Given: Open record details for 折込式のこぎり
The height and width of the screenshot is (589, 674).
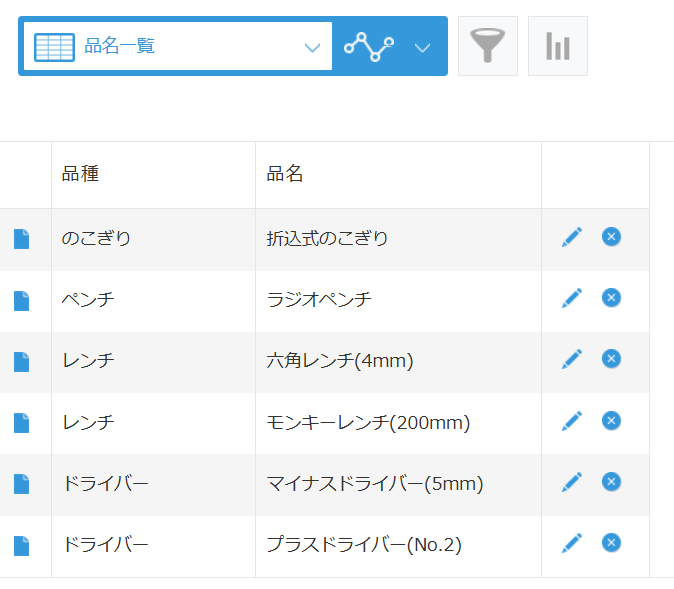Looking at the screenshot, I should coord(21,239).
